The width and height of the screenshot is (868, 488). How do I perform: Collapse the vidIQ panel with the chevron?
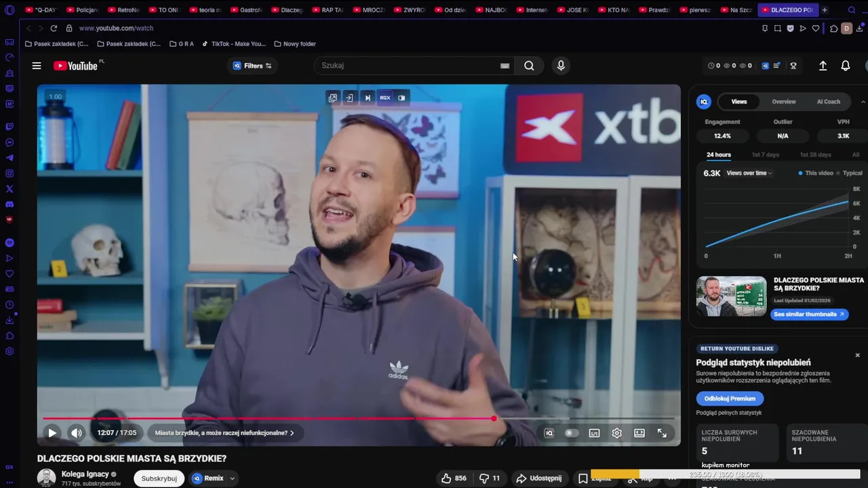coord(863,102)
